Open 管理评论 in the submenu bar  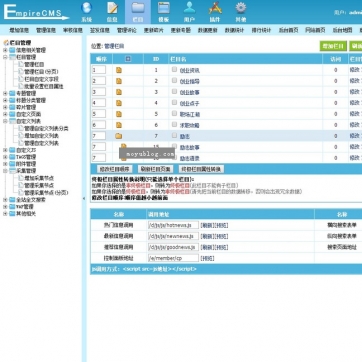point(127,30)
